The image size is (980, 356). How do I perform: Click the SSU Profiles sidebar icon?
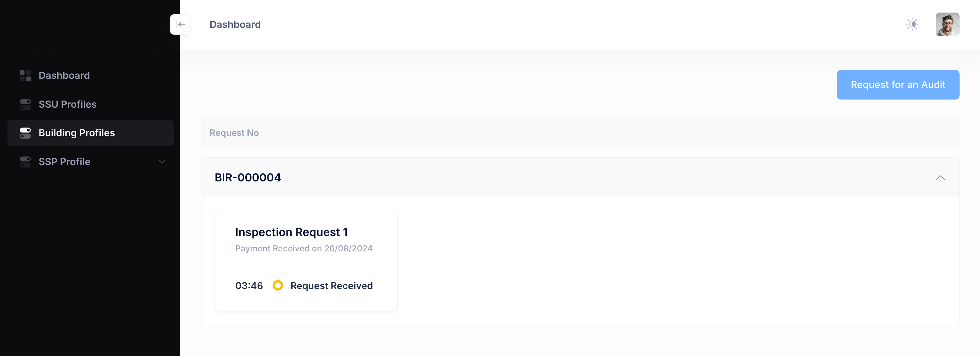click(x=25, y=105)
